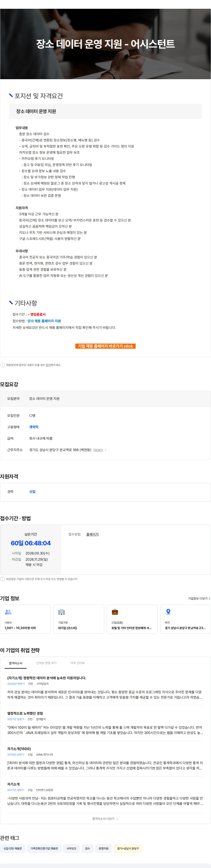Open essay 정량적인 데이터 분석에 능숙한 지원자입니다

47,678
